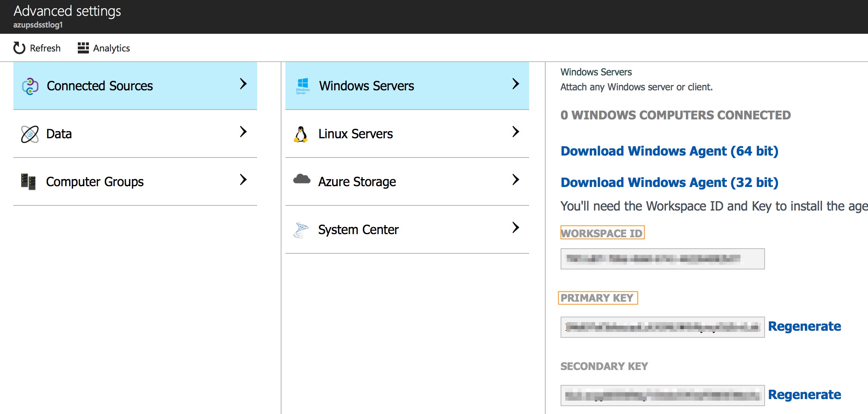Select the Azure Storage menu item
The width and height of the screenshot is (868, 414).
[x=357, y=182]
